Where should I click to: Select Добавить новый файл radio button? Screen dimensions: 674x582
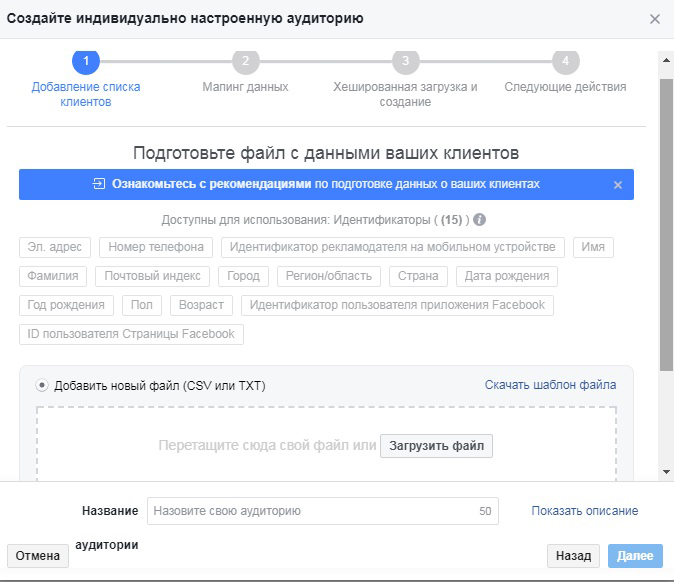(42, 385)
